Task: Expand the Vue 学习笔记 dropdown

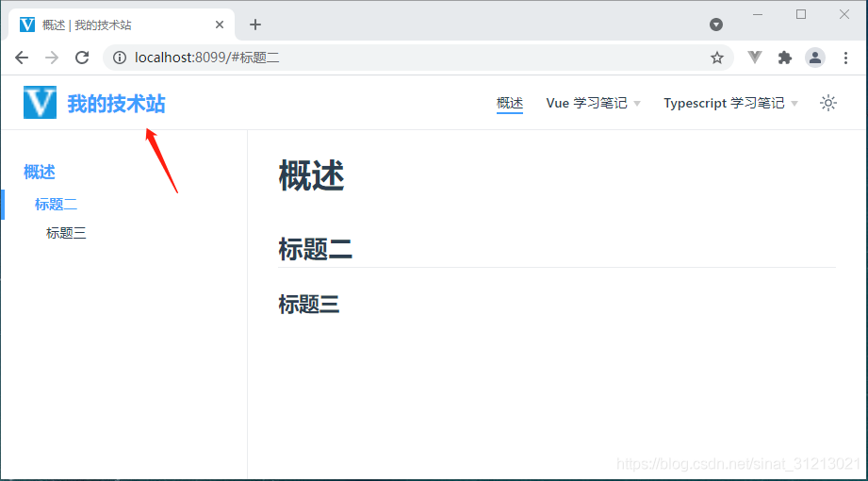Action: point(593,104)
